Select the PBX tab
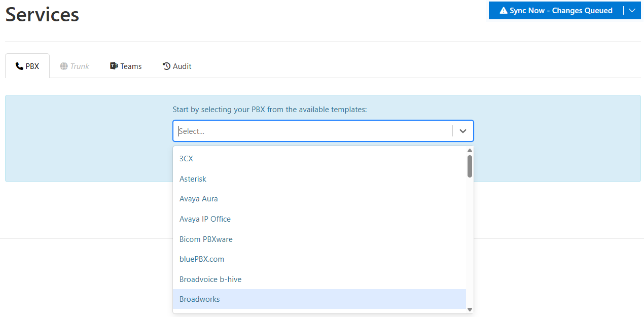Screen dimensions: 644x317 point(27,66)
